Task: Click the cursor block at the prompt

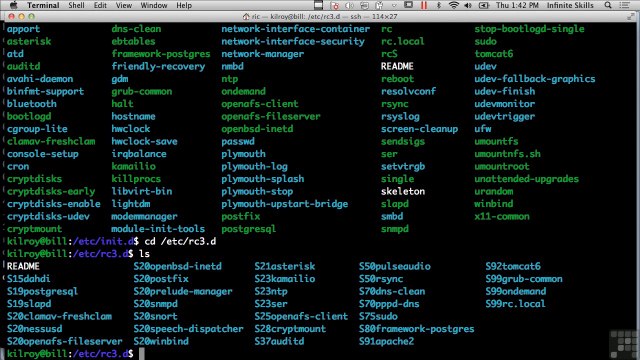Action: tap(142, 354)
